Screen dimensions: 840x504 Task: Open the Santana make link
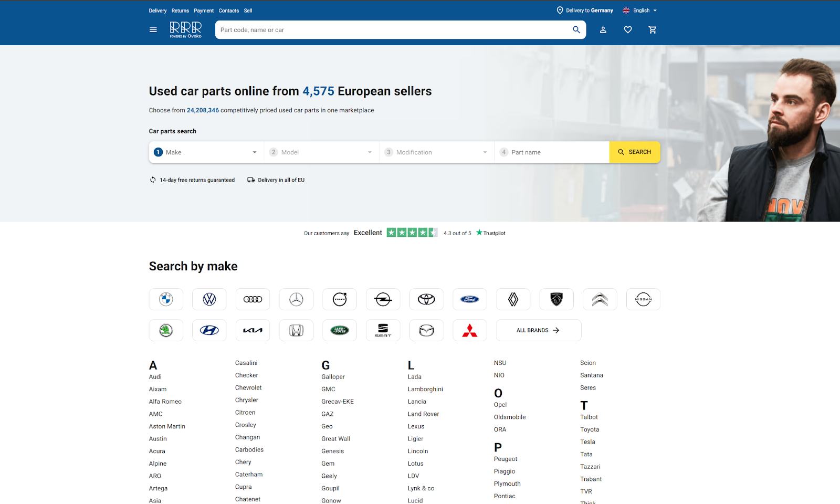[592, 375]
